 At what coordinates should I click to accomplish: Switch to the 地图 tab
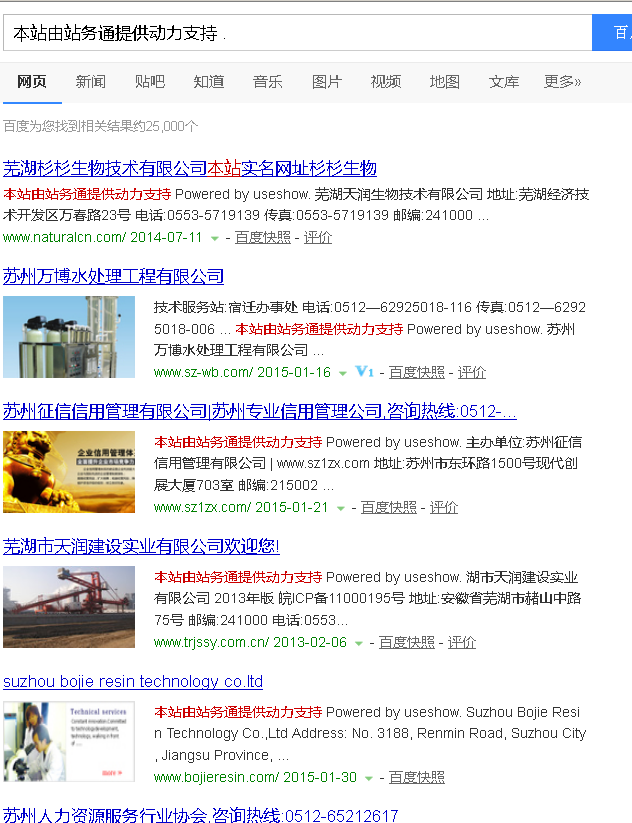445,82
